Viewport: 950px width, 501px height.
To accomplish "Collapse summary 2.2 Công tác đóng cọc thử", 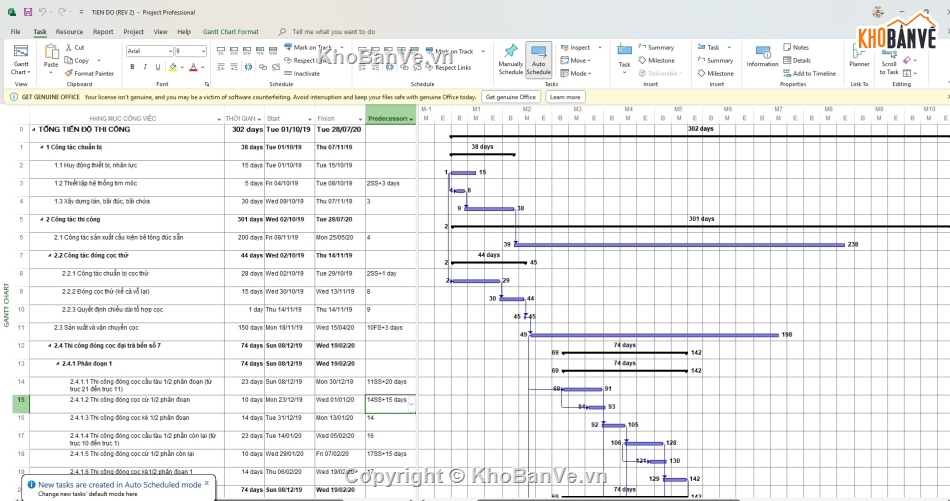I will [x=50, y=256].
